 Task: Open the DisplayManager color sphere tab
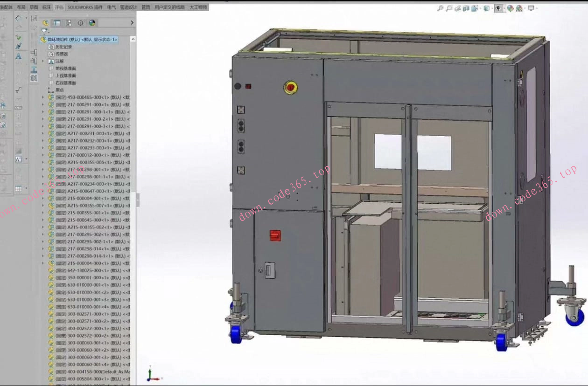92,23
